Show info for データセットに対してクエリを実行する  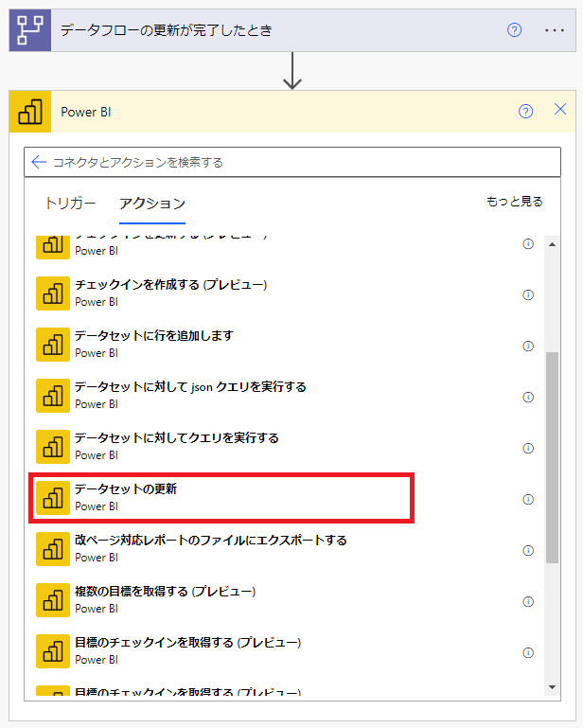[x=528, y=448]
